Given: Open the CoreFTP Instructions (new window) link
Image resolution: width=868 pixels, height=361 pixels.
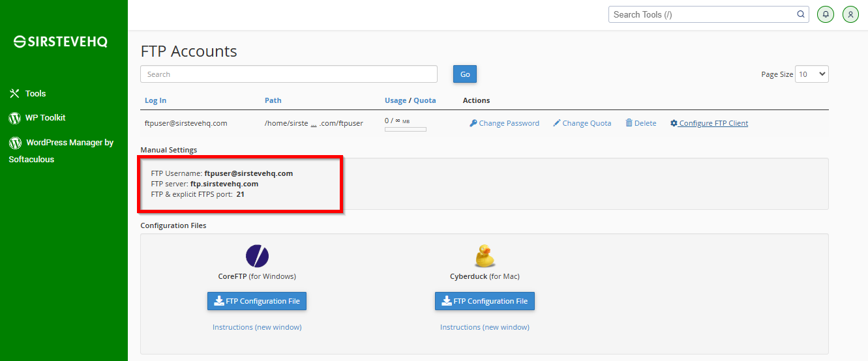Looking at the screenshot, I should click(257, 327).
